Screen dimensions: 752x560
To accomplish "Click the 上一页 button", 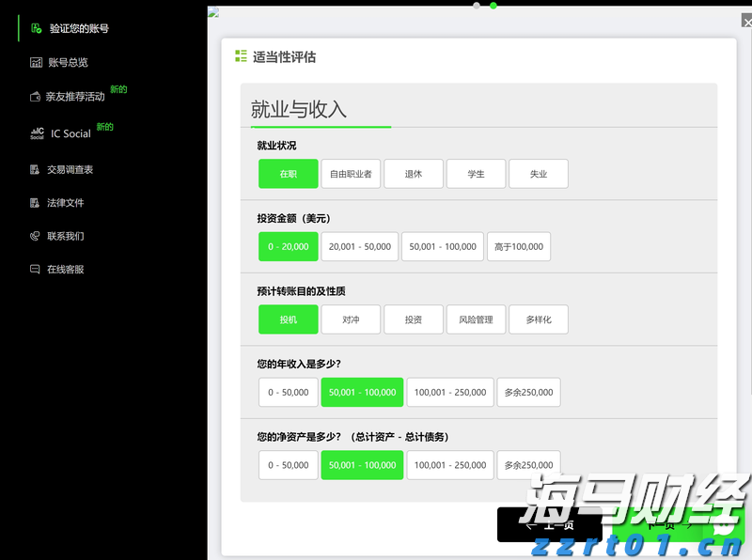I will pyautogui.click(x=549, y=525).
